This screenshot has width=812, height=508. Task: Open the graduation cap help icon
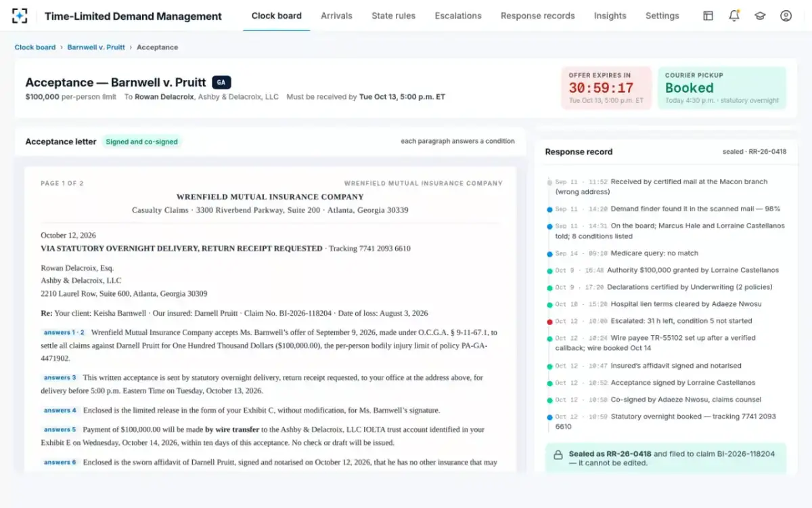pyautogui.click(x=760, y=16)
